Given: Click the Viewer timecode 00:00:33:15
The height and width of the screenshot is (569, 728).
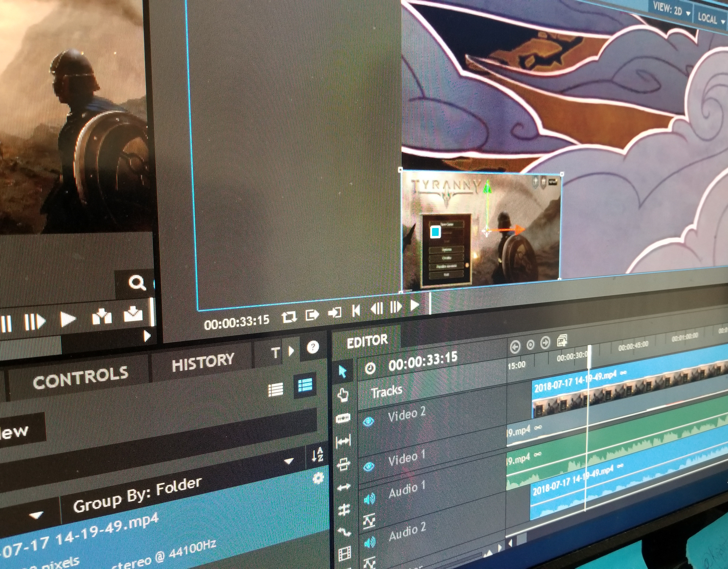Looking at the screenshot, I should (237, 322).
